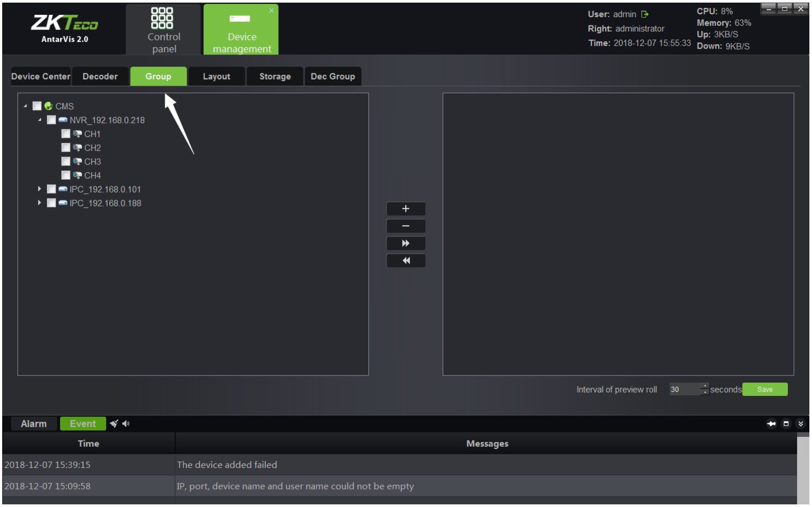
Task: Click the clear events broom icon
Action: (x=114, y=424)
